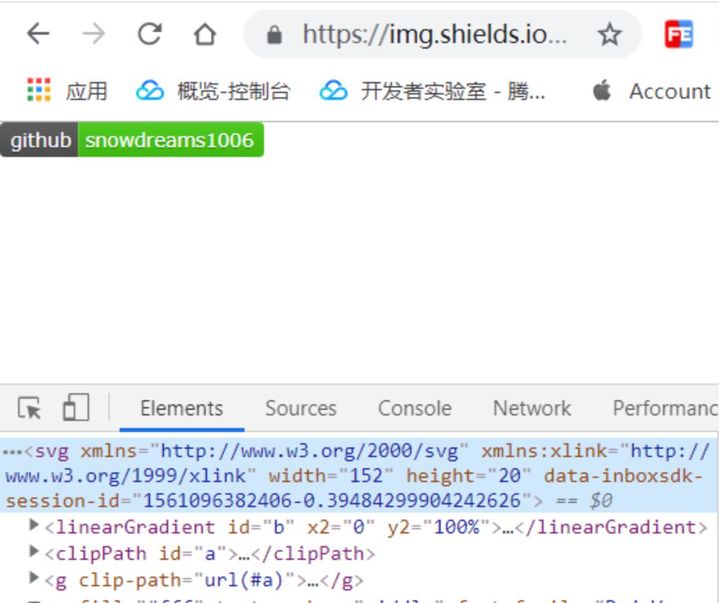
Task: Select the highlighted svg element row
Action: tap(359, 475)
